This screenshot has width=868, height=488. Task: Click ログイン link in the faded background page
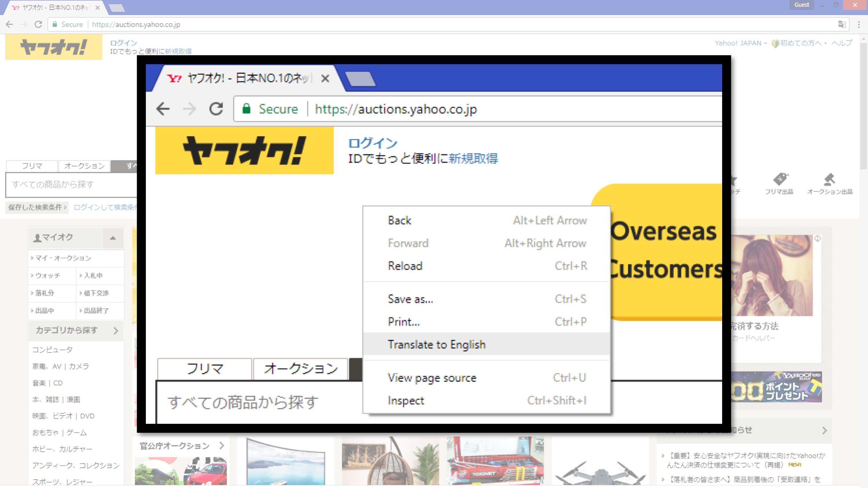pos(123,43)
